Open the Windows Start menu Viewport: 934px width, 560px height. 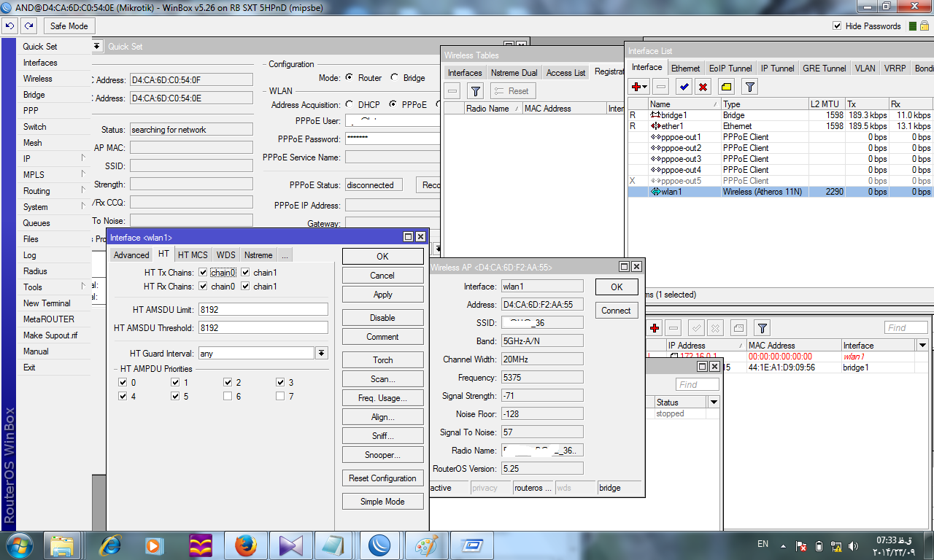coord(20,545)
